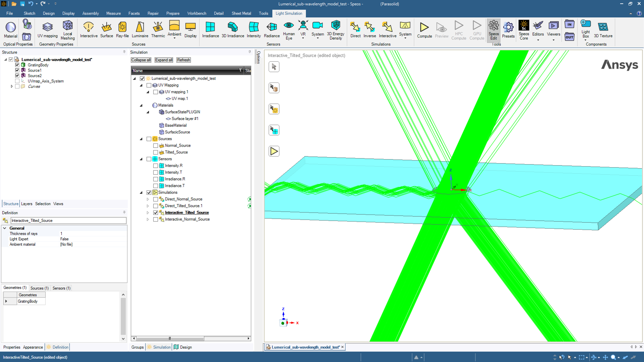Create a Display source
644x362 pixels.
(191, 30)
